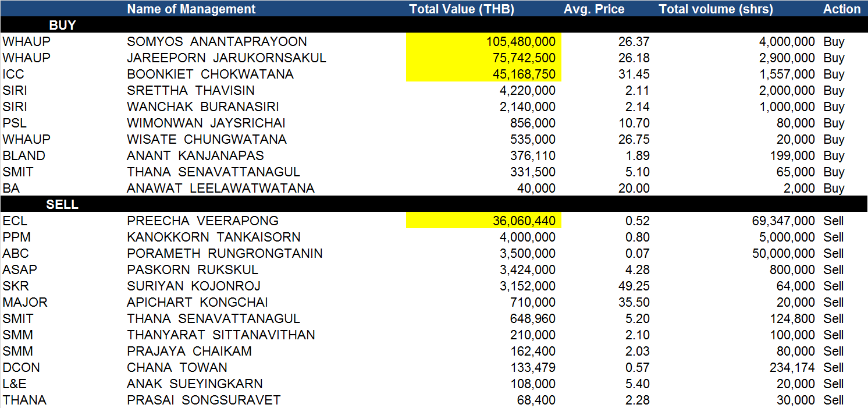Select the BA ticker symbol
Viewport: 868px width, 408px height.
10,188
